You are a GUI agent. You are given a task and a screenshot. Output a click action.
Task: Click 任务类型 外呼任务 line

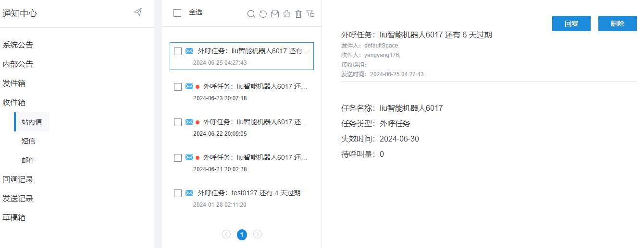coord(376,124)
